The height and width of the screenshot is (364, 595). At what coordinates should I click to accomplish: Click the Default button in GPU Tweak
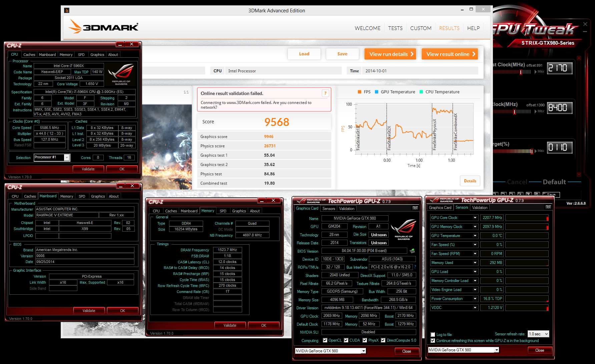554,182
